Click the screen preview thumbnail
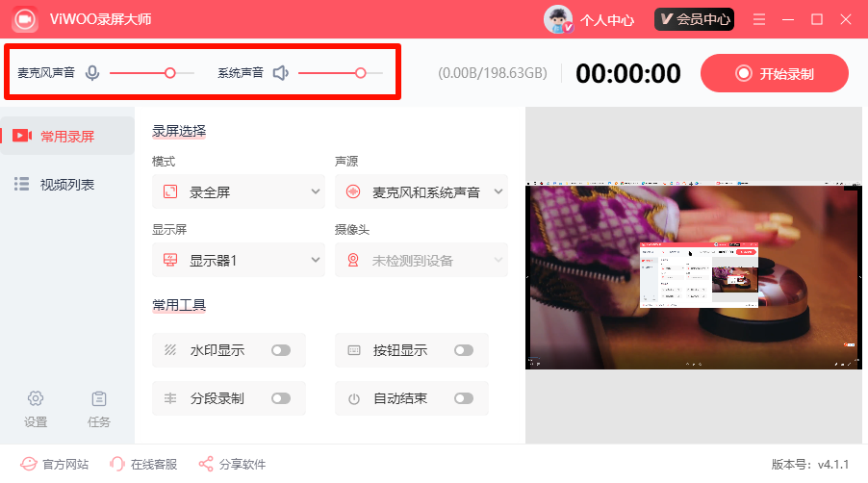The width and height of the screenshot is (868, 483). point(694,275)
